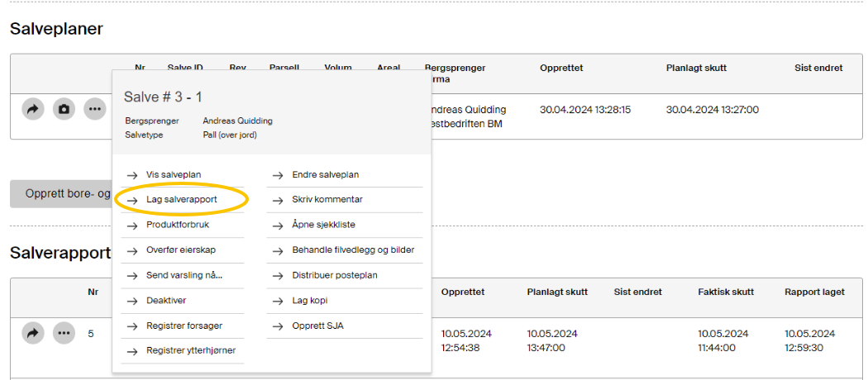Select Overfør eierskap option
Image resolution: width=868 pixels, height=380 pixels.
pyautogui.click(x=181, y=249)
